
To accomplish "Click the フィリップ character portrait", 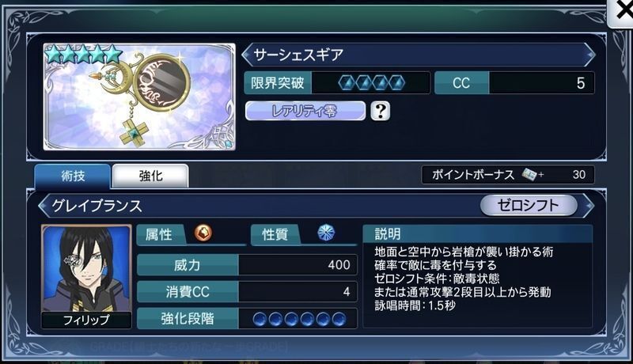I will (x=86, y=276).
